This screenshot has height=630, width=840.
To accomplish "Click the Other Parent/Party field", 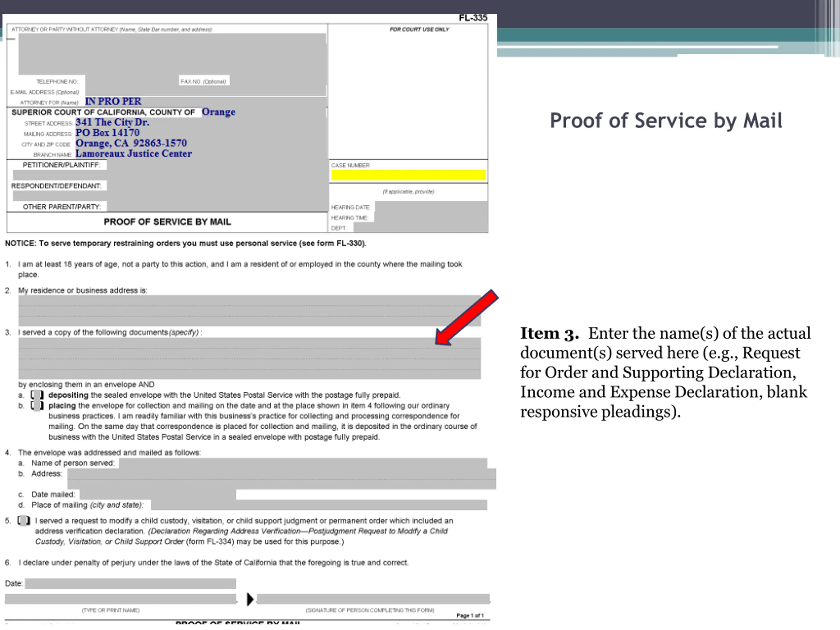I will coord(217,207).
